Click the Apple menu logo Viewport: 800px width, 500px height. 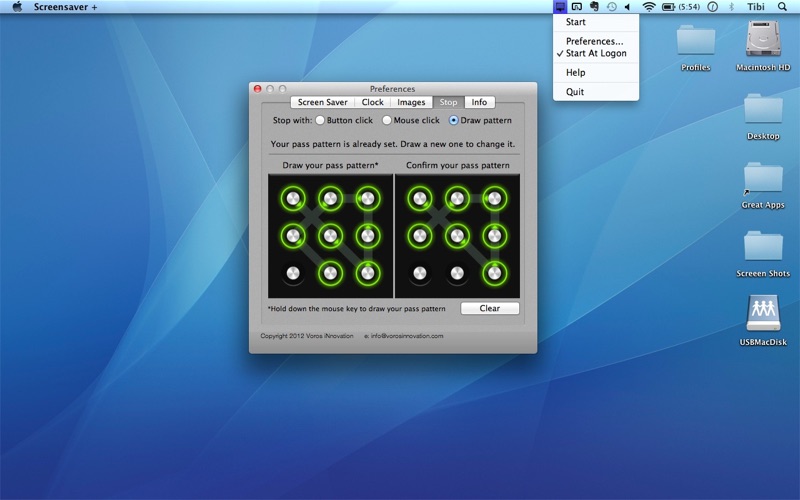coord(17,7)
